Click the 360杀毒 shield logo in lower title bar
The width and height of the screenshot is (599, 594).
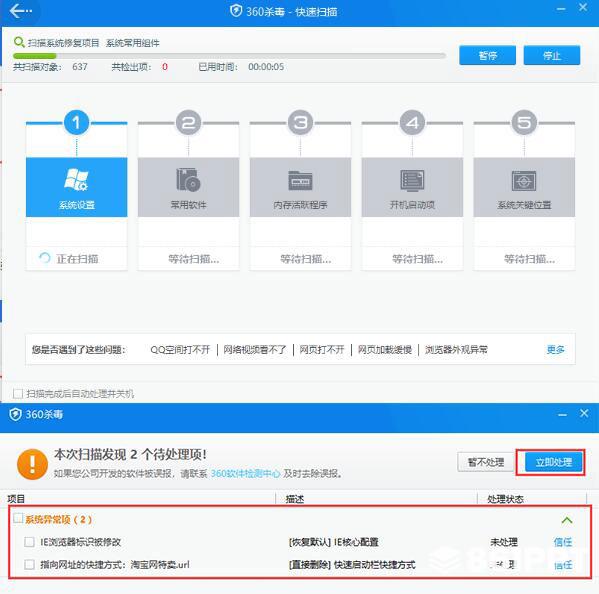(15, 414)
